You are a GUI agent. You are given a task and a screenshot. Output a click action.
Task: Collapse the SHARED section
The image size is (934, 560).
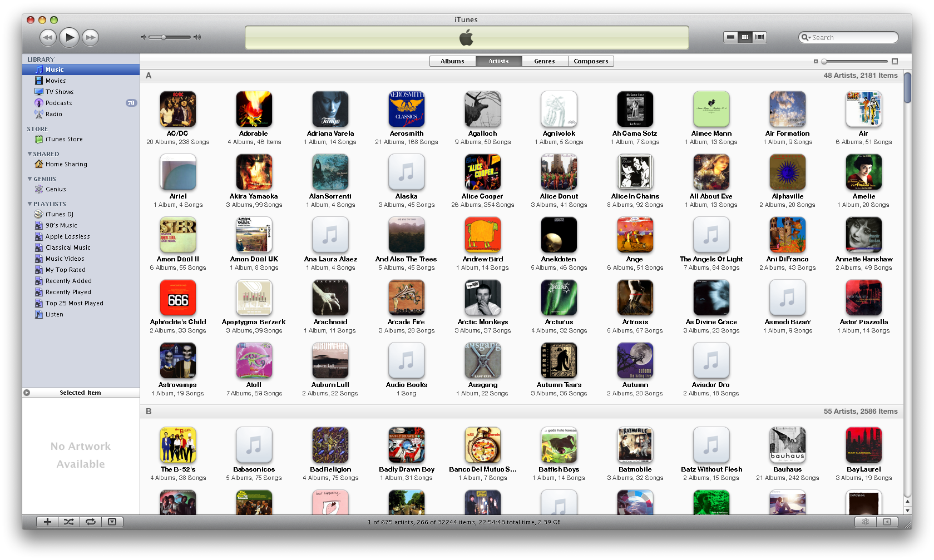coord(29,154)
